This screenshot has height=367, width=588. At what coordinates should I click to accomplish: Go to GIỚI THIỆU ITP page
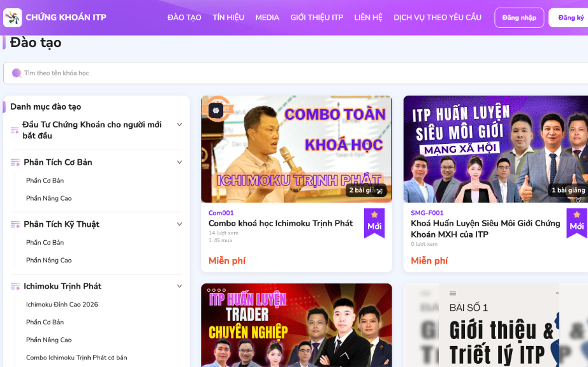click(317, 18)
